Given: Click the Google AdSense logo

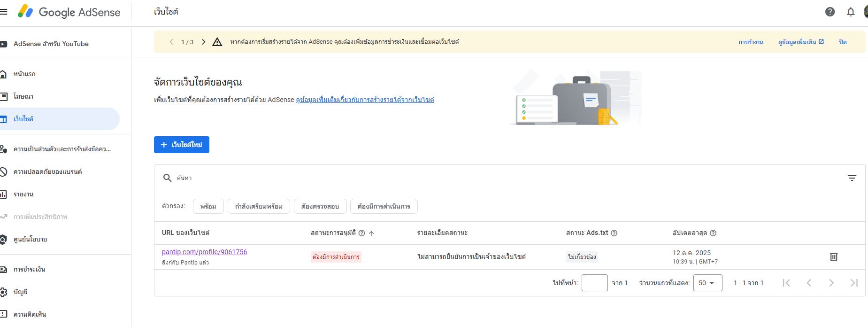Looking at the screenshot, I should (69, 12).
